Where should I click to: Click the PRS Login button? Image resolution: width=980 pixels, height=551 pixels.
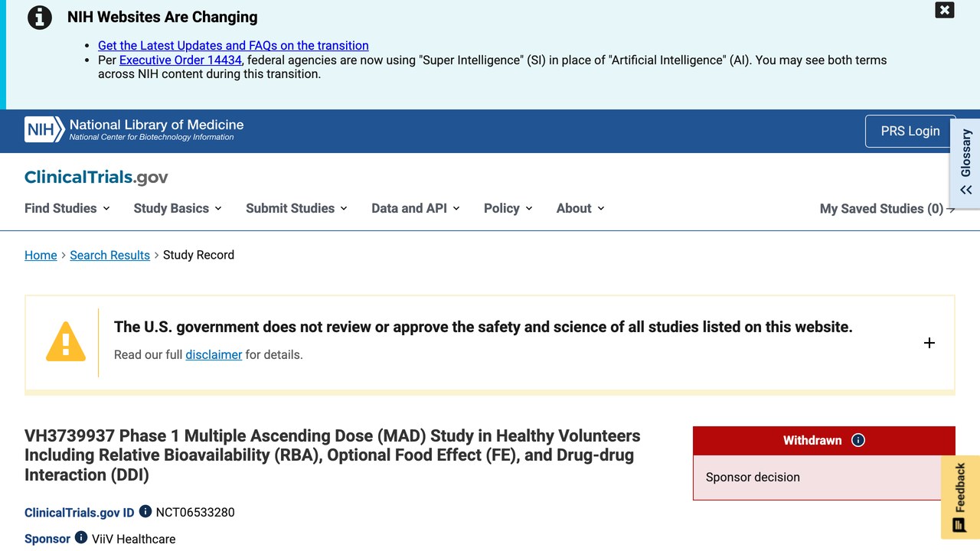tap(910, 131)
